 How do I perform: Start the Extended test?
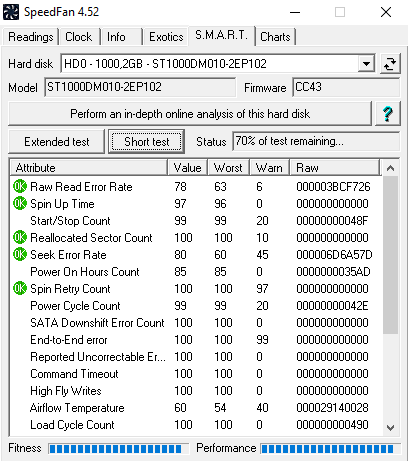[56, 142]
